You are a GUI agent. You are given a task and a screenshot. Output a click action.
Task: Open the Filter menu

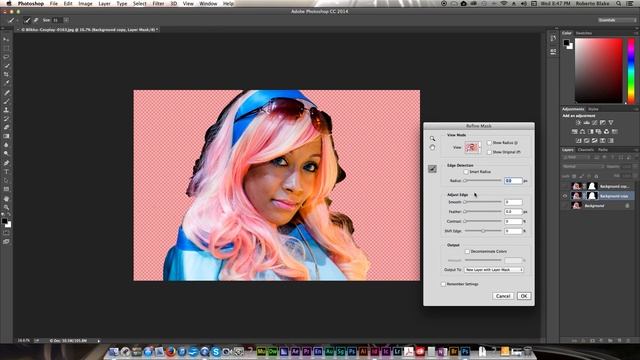(x=158, y=4)
